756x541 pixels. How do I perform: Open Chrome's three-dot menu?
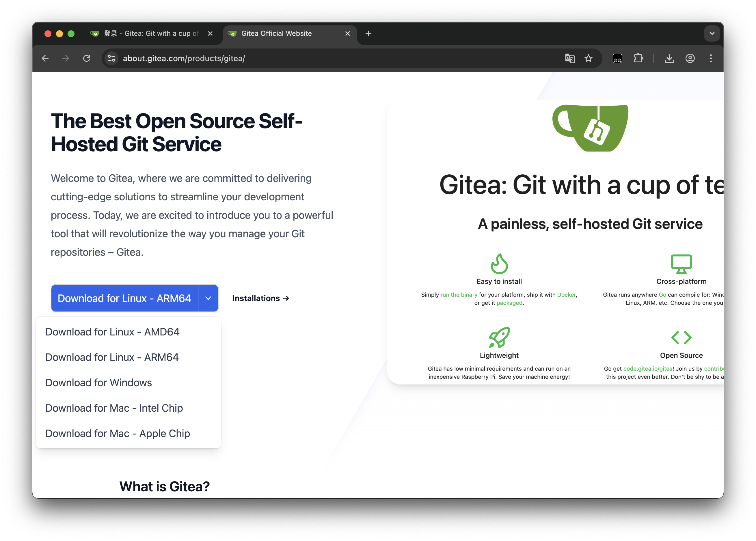[711, 58]
